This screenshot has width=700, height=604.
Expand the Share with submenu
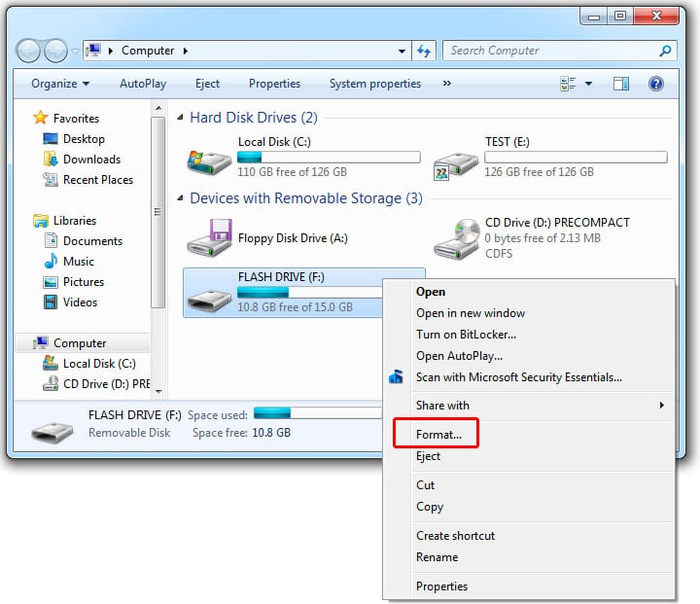tap(661, 406)
